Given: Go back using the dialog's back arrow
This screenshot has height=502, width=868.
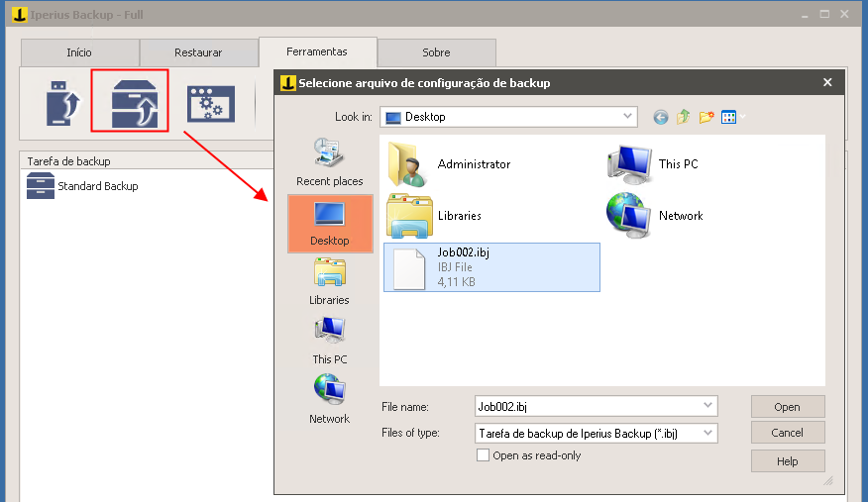Looking at the screenshot, I should tap(660, 117).
